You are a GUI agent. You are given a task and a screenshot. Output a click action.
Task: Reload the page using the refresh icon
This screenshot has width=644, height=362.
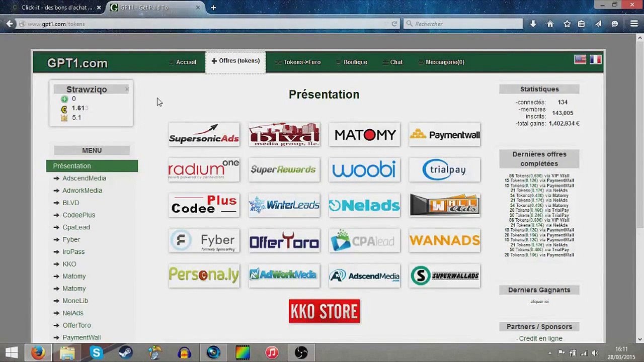click(394, 24)
